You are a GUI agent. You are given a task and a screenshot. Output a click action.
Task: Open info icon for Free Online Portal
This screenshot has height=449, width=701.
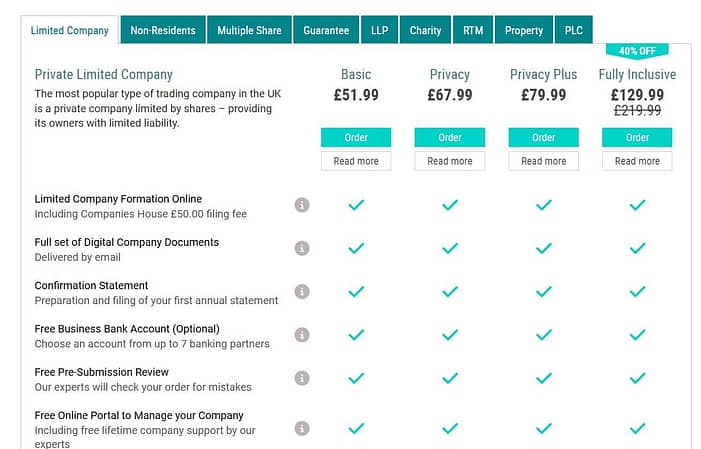click(x=302, y=428)
